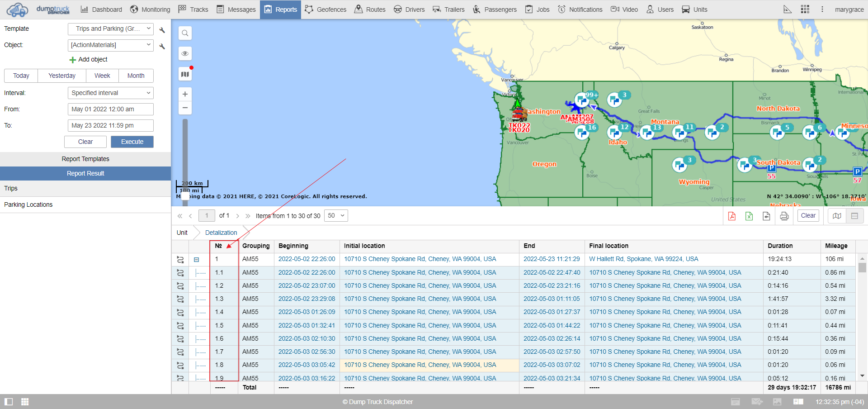Open the items-per-page dropdown showing 50

click(x=336, y=216)
